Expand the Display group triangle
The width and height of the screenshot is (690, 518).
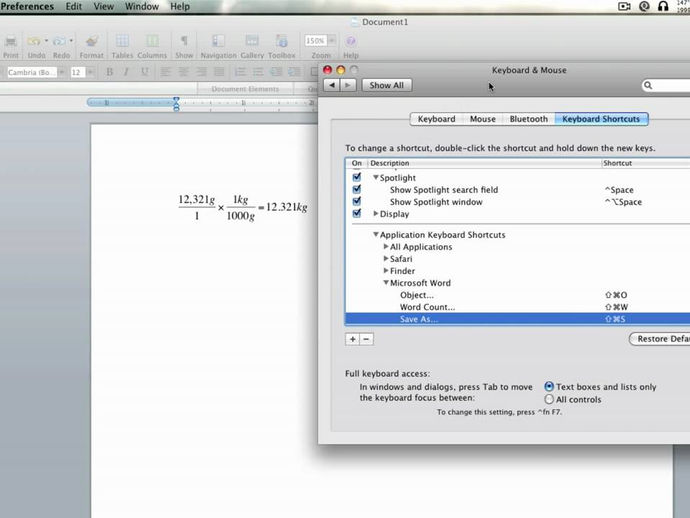(x=376, y=213)
